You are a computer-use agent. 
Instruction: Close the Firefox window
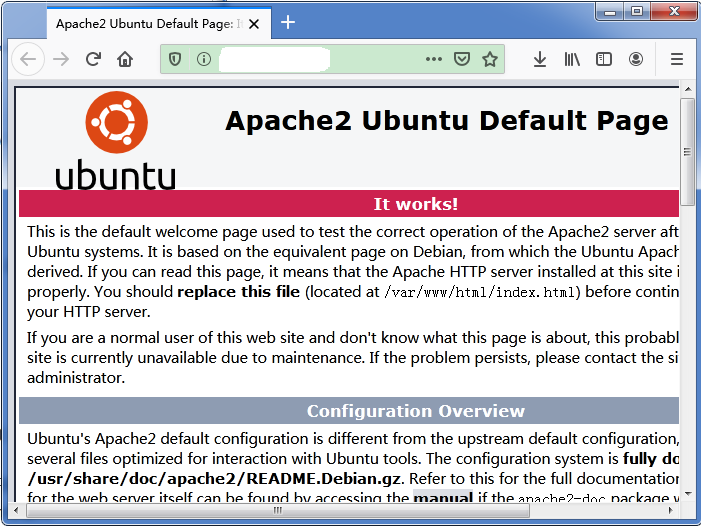click(674, 11)
